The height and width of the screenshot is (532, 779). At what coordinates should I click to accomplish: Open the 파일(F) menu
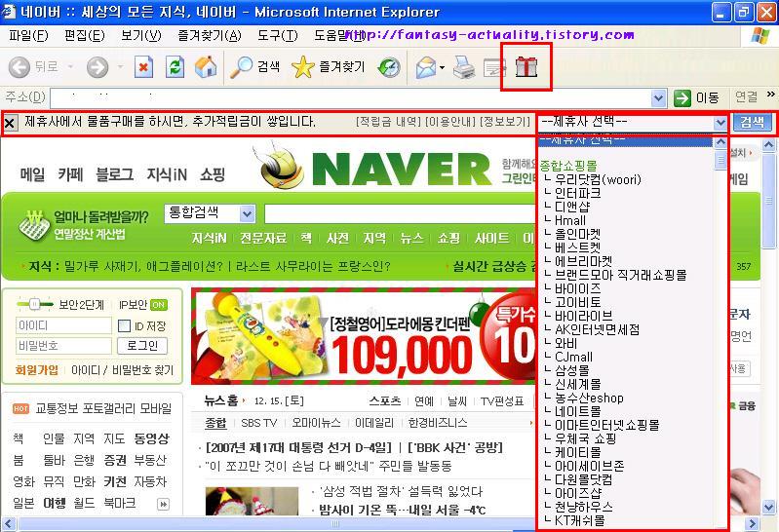(x=28, y=36)
